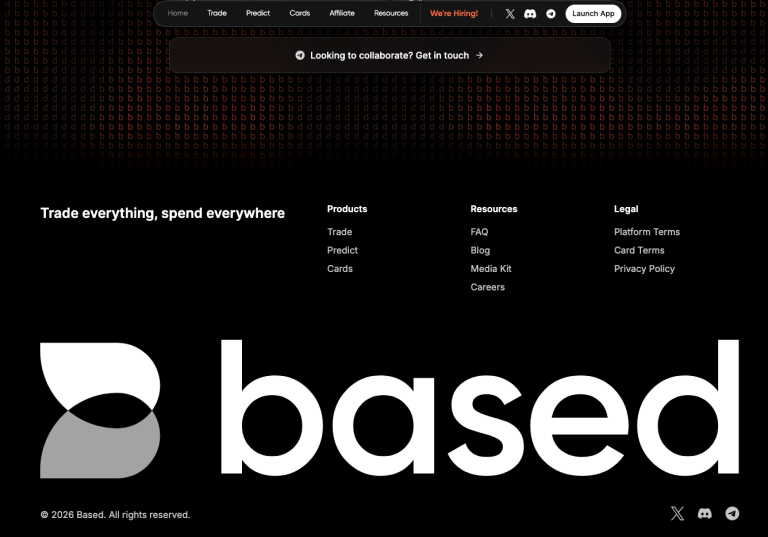Open the Trade nav menu item
Image resolution: width=768 pixels, height=537 pixels.
217,14
